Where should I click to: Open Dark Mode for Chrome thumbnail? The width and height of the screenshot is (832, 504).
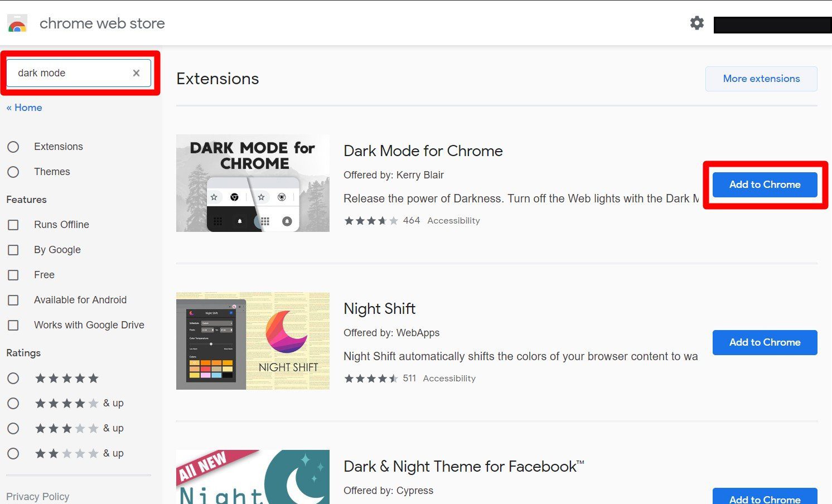tap(253, 183)
